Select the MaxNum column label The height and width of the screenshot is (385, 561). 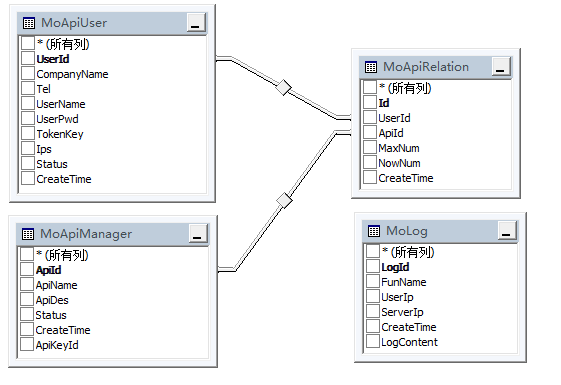[x=399, y=148]
